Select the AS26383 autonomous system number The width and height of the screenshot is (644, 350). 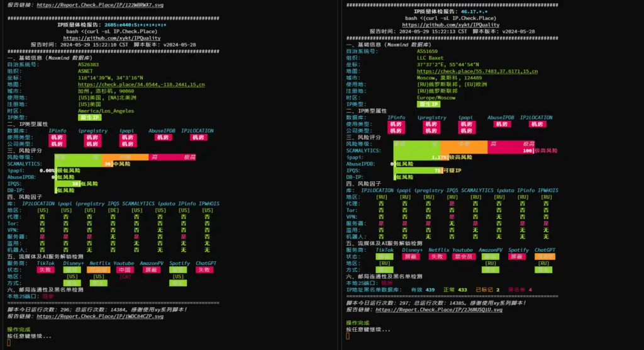(x=89, y=64)
